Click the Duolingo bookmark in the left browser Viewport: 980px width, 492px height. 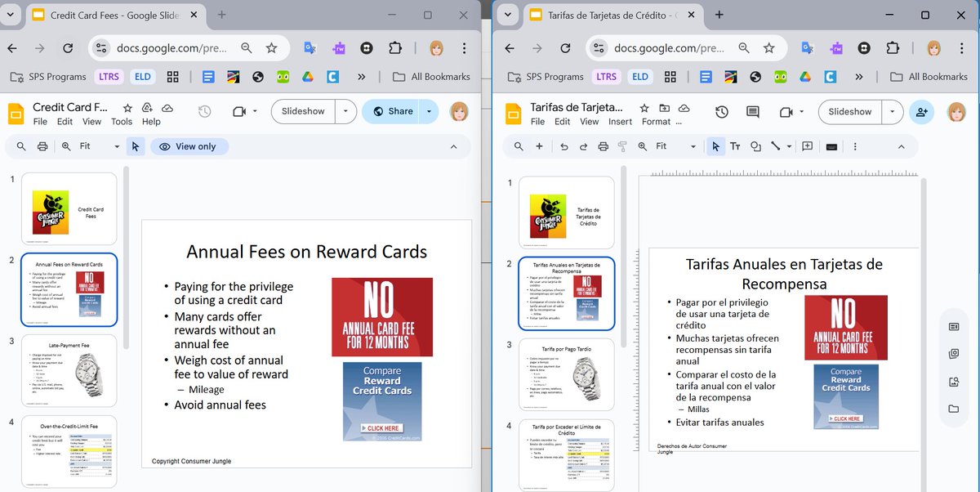283,77
